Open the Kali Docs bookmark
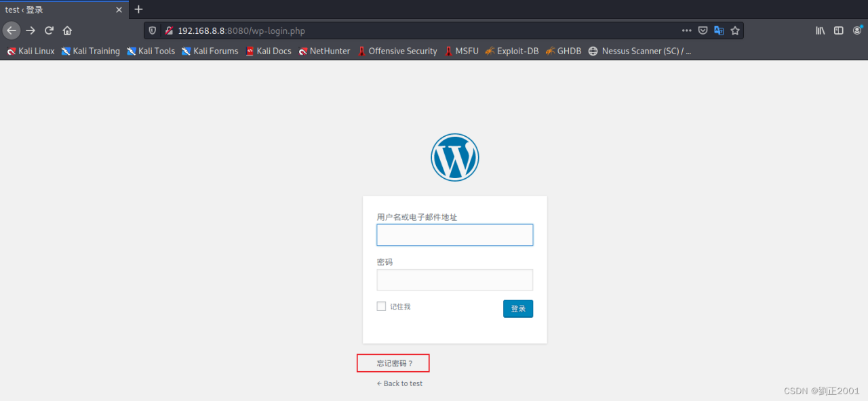 pos(268,51)
